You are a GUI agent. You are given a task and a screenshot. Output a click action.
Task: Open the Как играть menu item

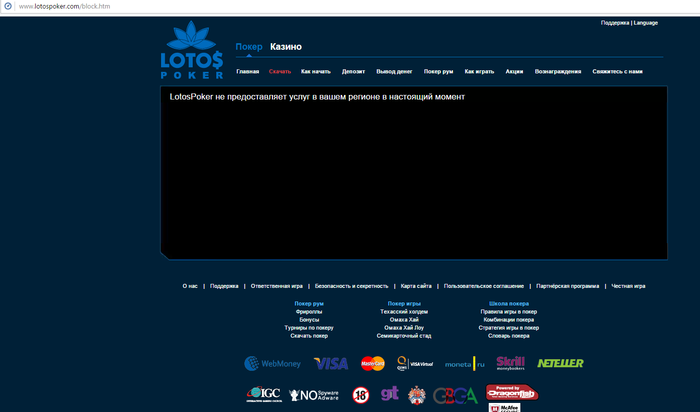[479, 71]
